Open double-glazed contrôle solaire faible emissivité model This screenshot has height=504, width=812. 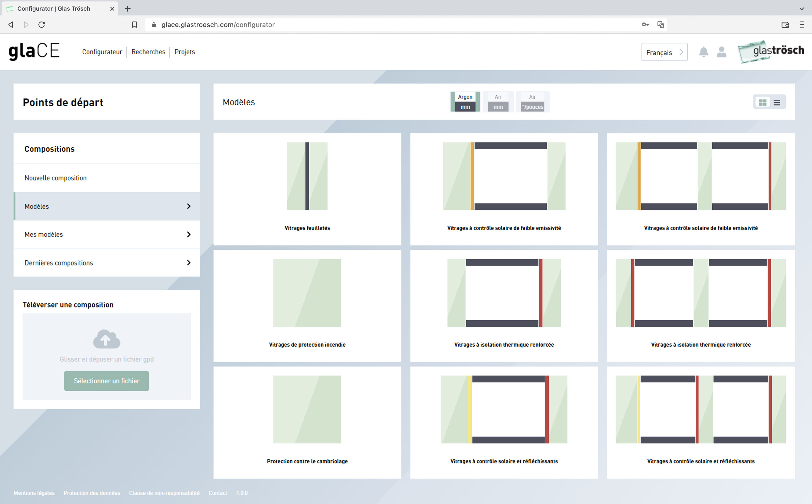504,189
